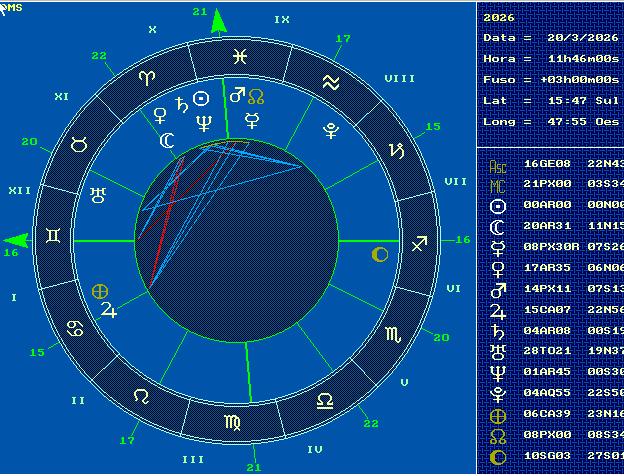The width and height of the screenshot is (624, 476).
Task: Click the Pluto symbol inside the chart wheel
Action: [x=331, y=129]
